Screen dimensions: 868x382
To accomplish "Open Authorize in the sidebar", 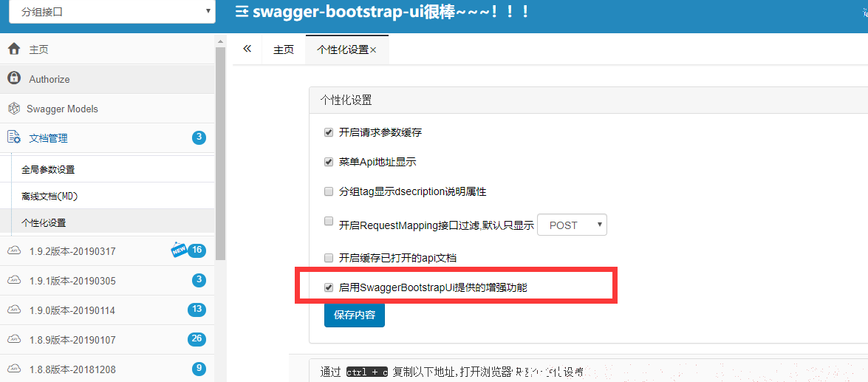I will coord(108,79).
